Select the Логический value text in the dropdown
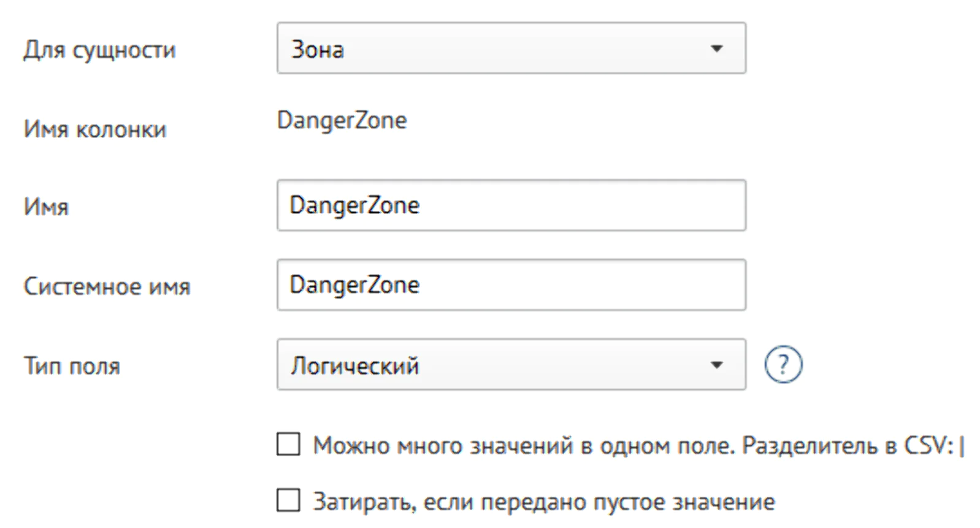This screenshot has width=980, height=528. [x=355, y=366]
